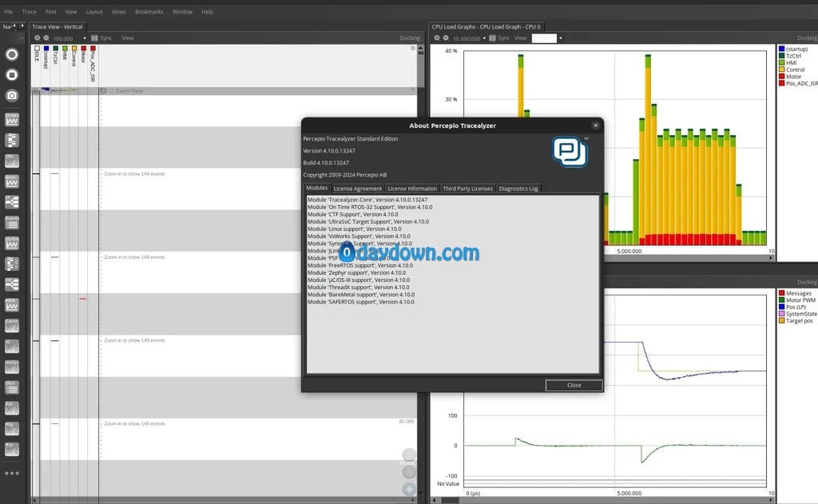The height and width of the screenshot is (504, 818).
Task: Click the Trace View vertical scrollbar up arrow
Action: [420, 48]
